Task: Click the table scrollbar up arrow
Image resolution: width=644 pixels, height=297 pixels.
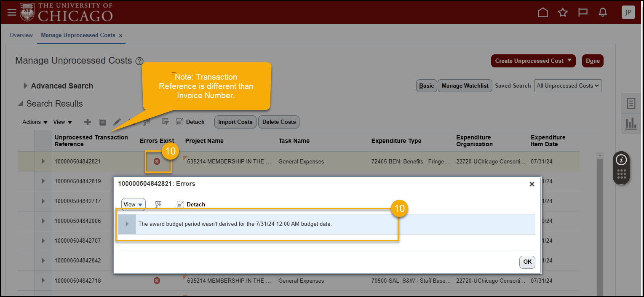Action: 600,155
